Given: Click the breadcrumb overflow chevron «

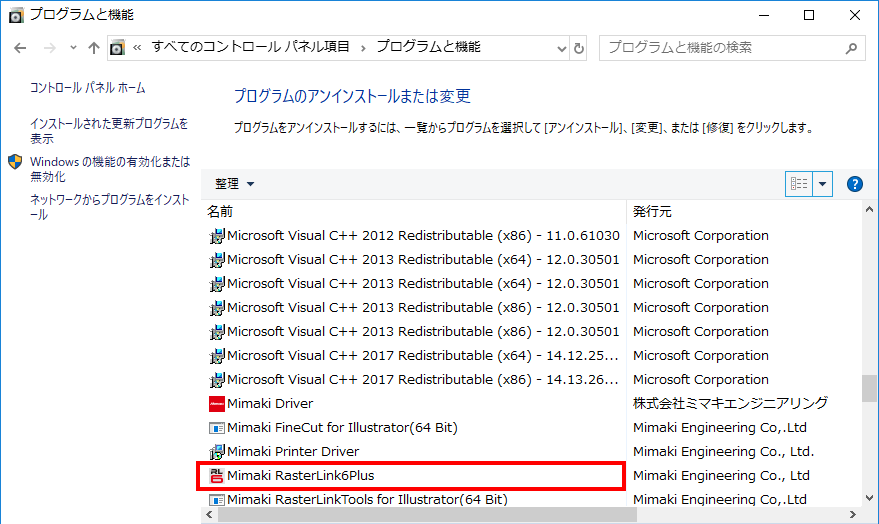Looking at the screenshot, I should pyautogui.click(x=137, y=48).
